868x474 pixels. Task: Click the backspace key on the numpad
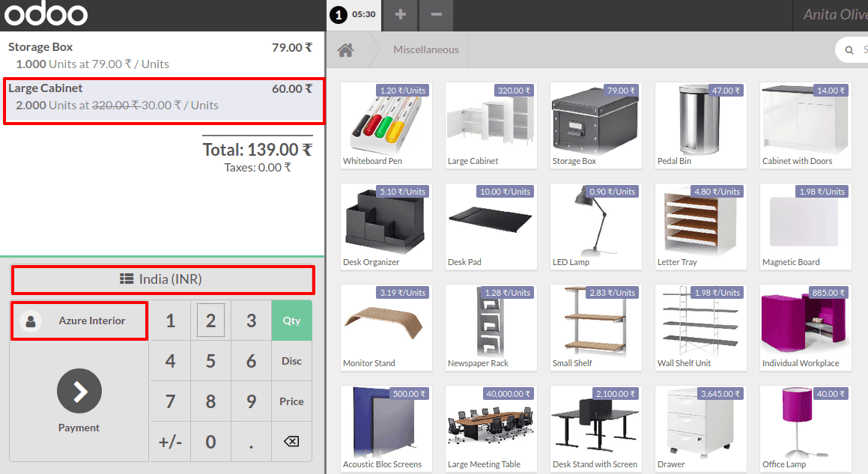(x=291, y=441)
